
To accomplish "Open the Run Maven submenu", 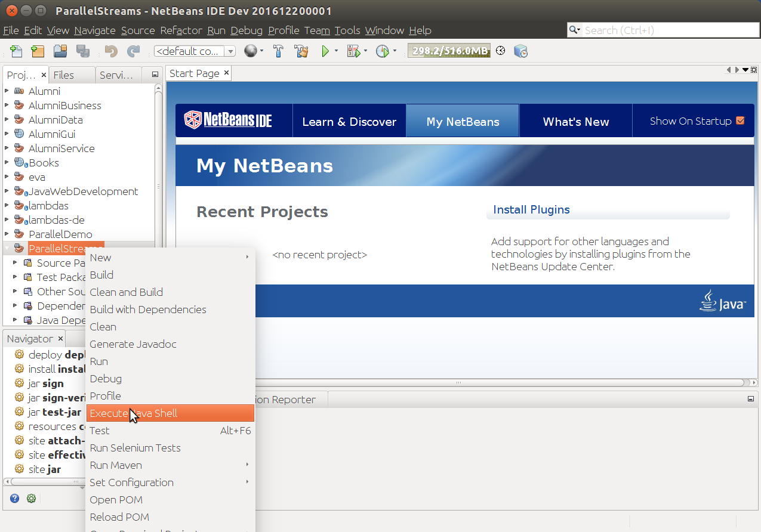I will pyautogui.click(x=170, y=465).
